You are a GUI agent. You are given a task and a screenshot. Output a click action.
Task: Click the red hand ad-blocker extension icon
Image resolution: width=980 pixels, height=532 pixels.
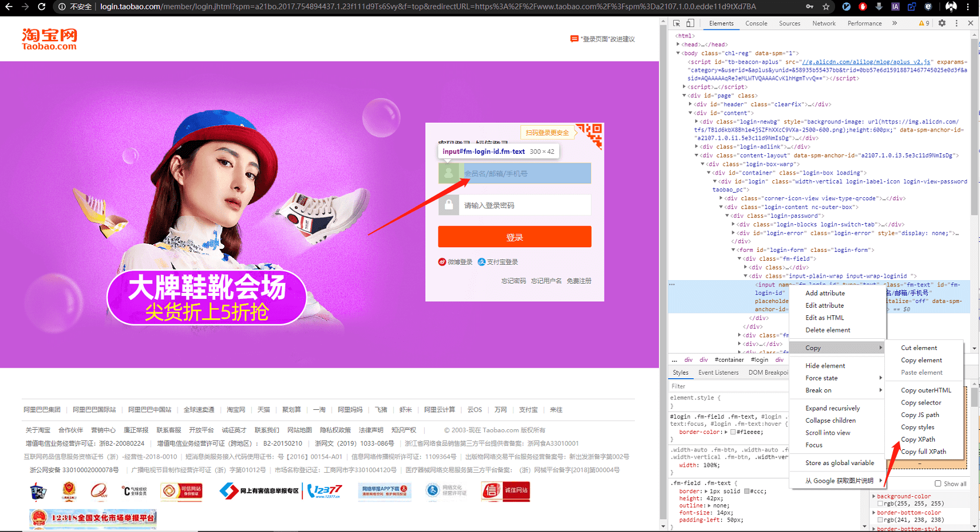[863, 6]
